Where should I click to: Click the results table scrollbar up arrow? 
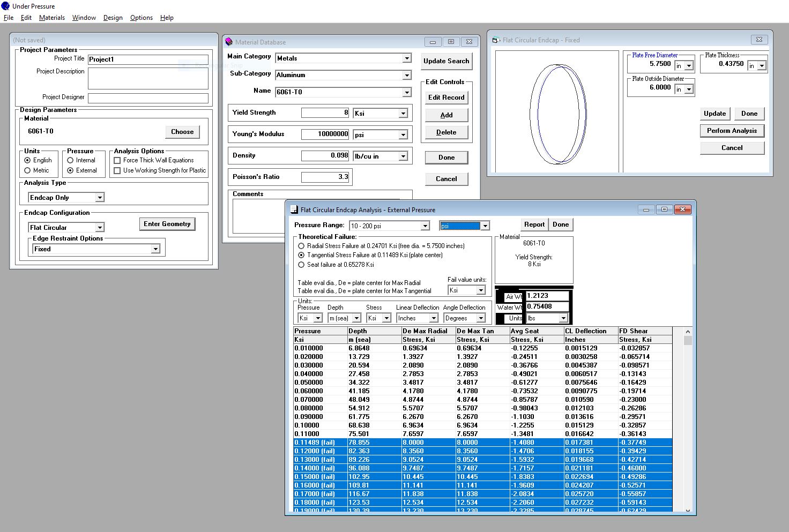click(688, 332)
